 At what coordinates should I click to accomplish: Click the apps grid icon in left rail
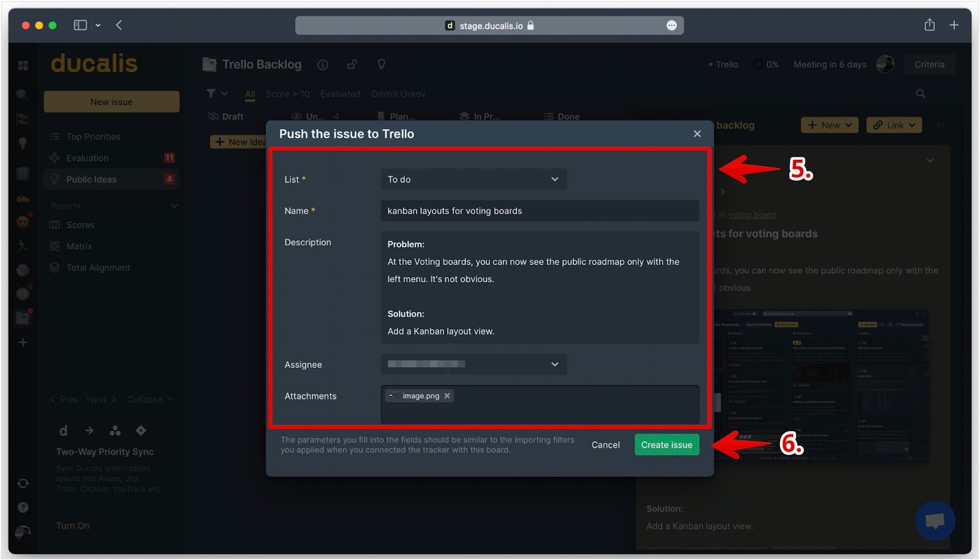23,65
